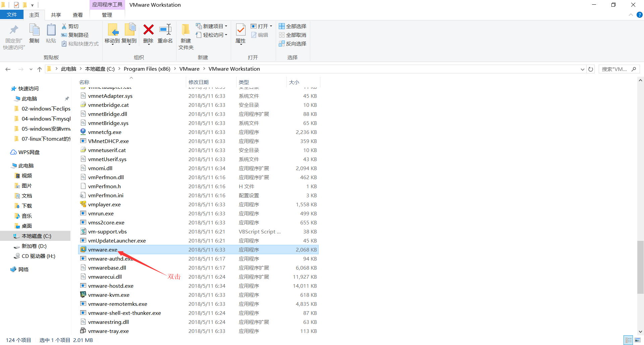Open the Open (打开) dropdown in ribbon
The image size is (644, 345).
[262, 26]
